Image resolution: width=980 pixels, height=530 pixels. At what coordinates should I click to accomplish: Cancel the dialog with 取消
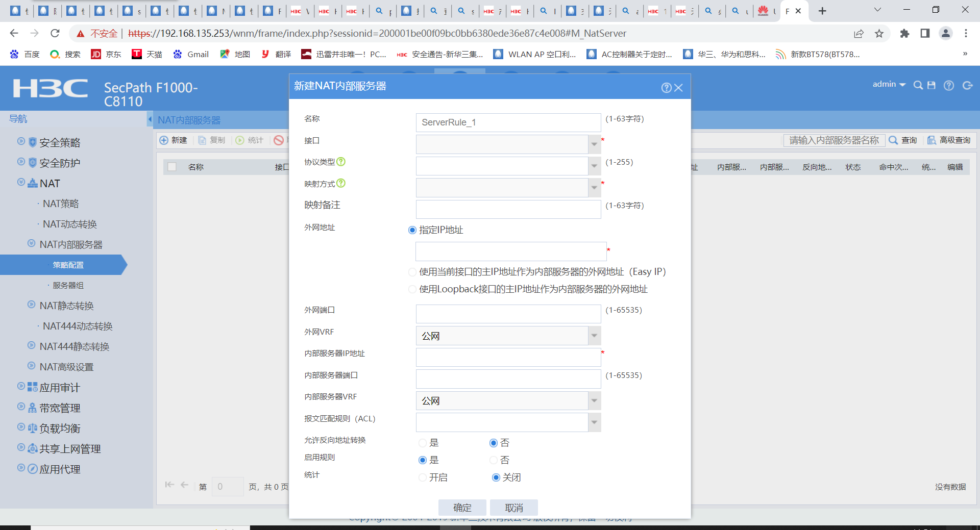click(x=514, y=508)
